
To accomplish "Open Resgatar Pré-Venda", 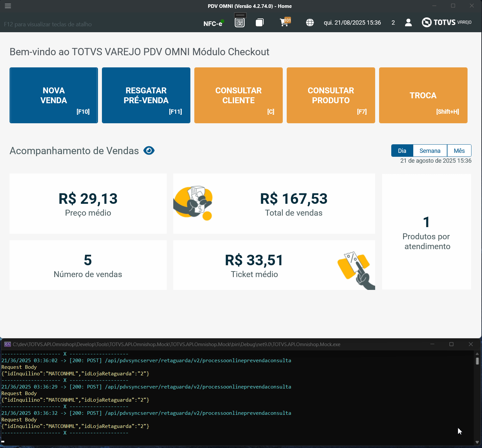I will [x=146, y=95].
